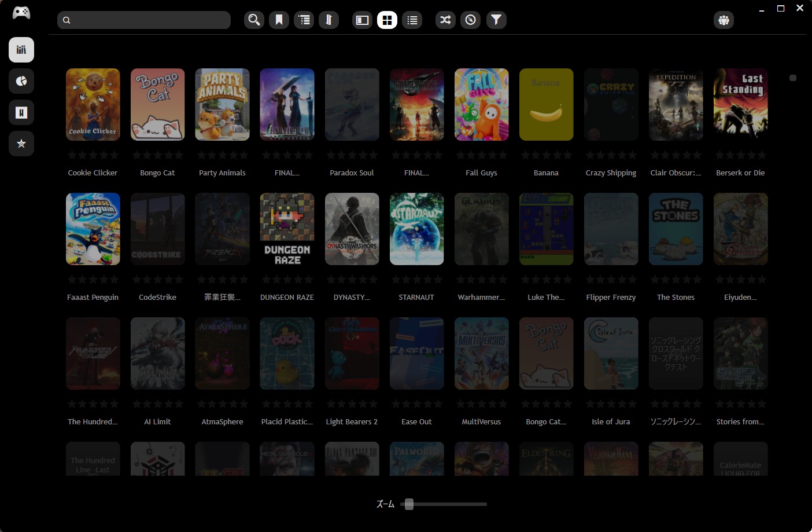Select the Flipper Frenzy cover
812x532 pixels.
coord(611,229)
